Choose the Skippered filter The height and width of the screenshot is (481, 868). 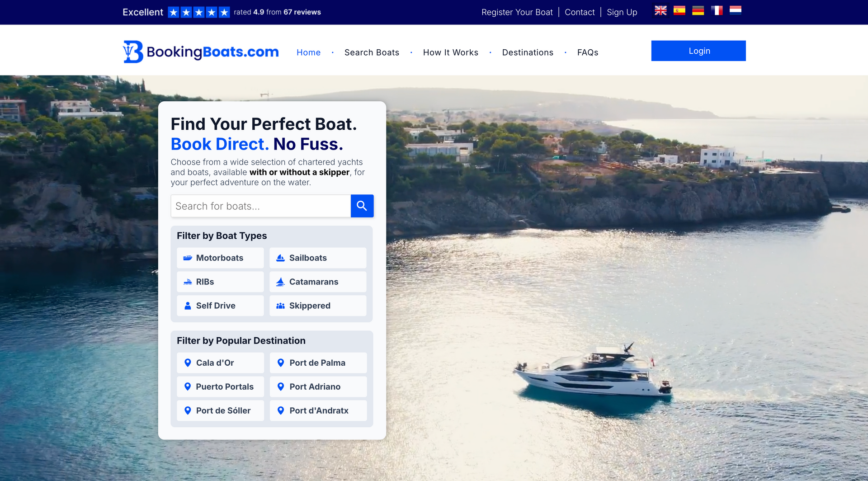318,306
